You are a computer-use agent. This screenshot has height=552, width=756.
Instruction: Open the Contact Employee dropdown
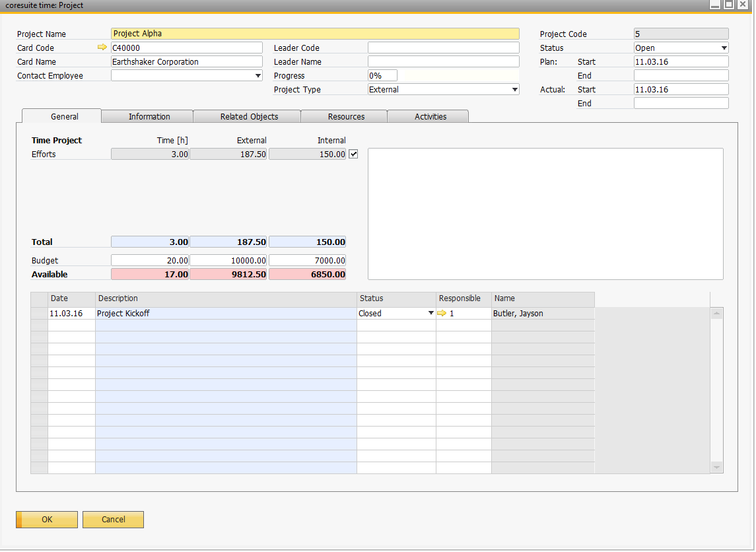(258, 76)
